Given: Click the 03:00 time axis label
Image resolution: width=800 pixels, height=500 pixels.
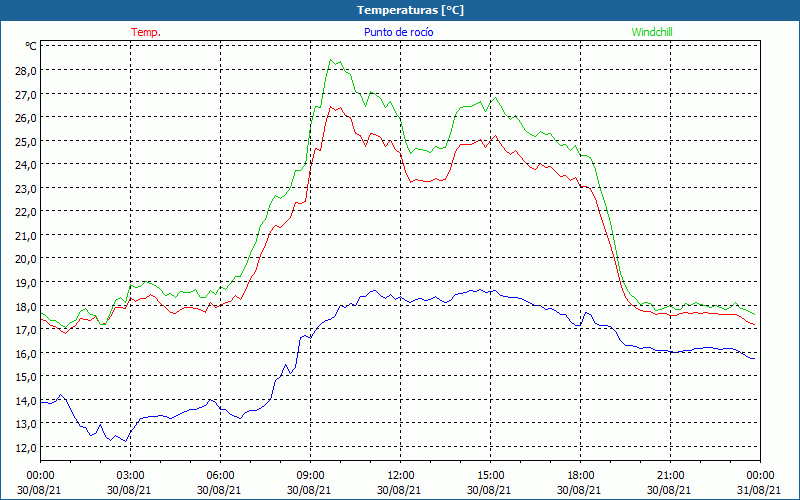Looking at the screenshot, I should [x=130, y=476].
